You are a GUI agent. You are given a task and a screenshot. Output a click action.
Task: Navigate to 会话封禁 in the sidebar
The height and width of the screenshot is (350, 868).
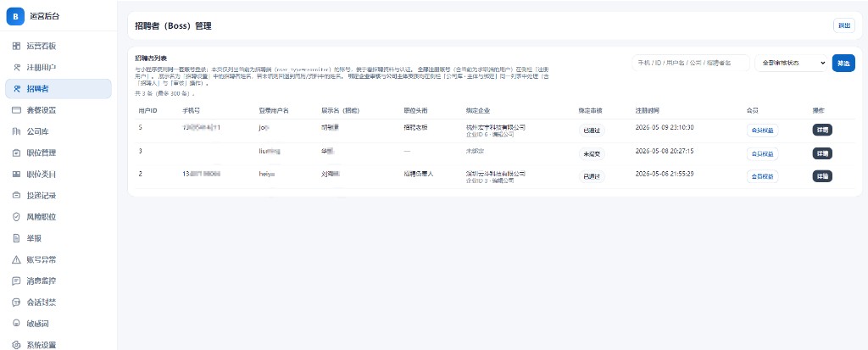click(58, 303)
